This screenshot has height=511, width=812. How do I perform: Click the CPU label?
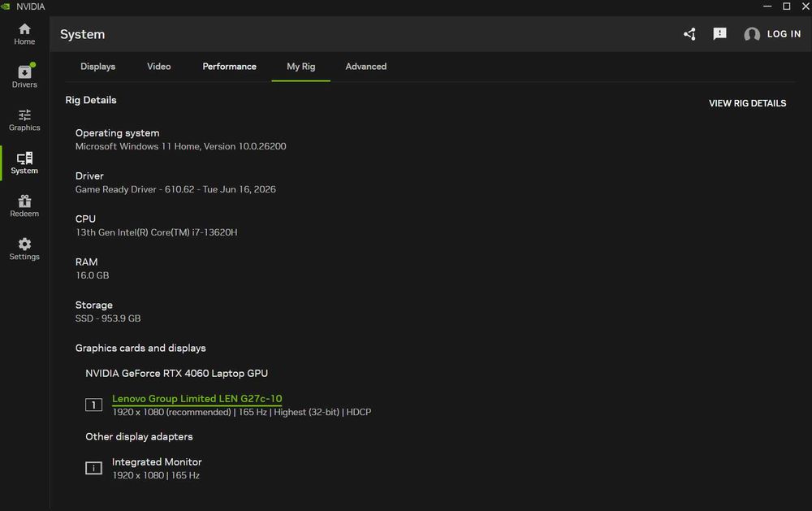tap(85, 219)
